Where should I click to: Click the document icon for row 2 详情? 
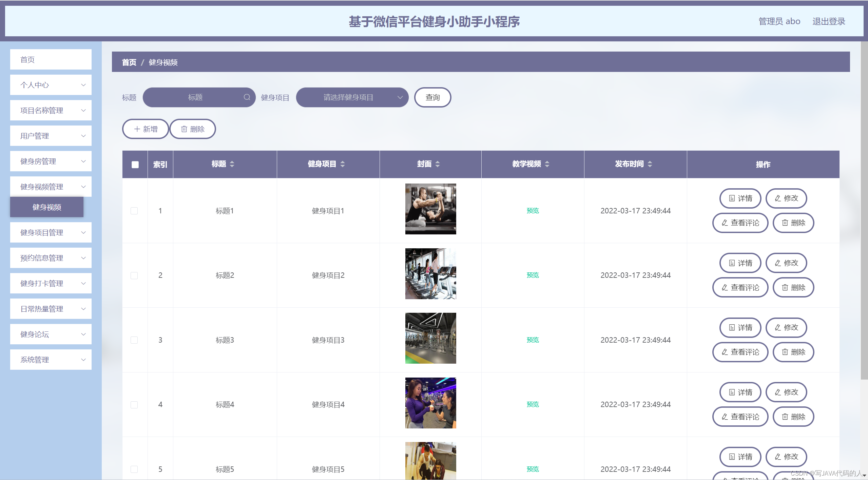732,263
